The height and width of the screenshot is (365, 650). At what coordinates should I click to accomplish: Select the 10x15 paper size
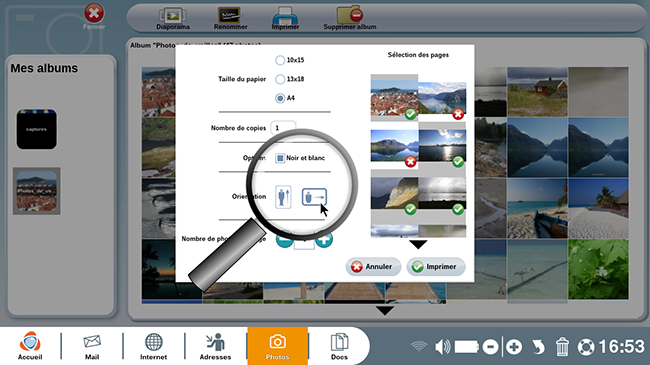point(280,60)
